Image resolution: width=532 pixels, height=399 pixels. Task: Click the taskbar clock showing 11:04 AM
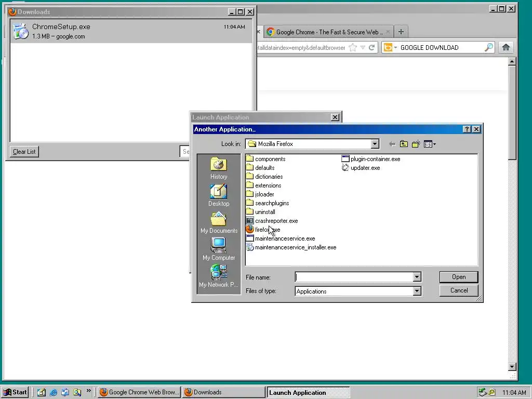pyautogui.click(x=514, y=393)
